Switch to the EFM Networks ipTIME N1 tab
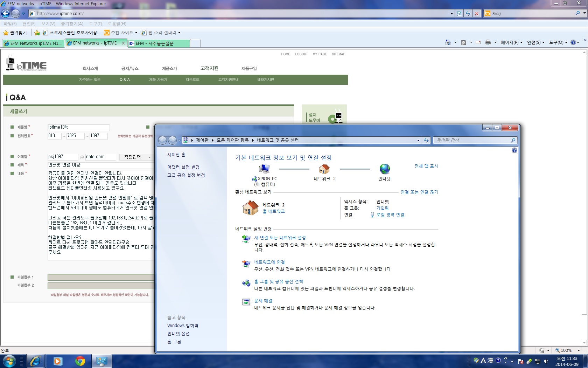 point(33,43)
